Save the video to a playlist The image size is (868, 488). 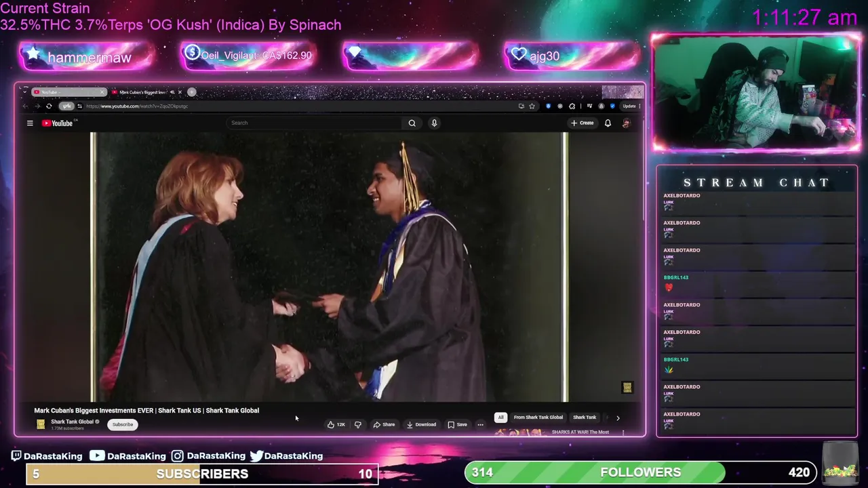(x=457, y=424)
